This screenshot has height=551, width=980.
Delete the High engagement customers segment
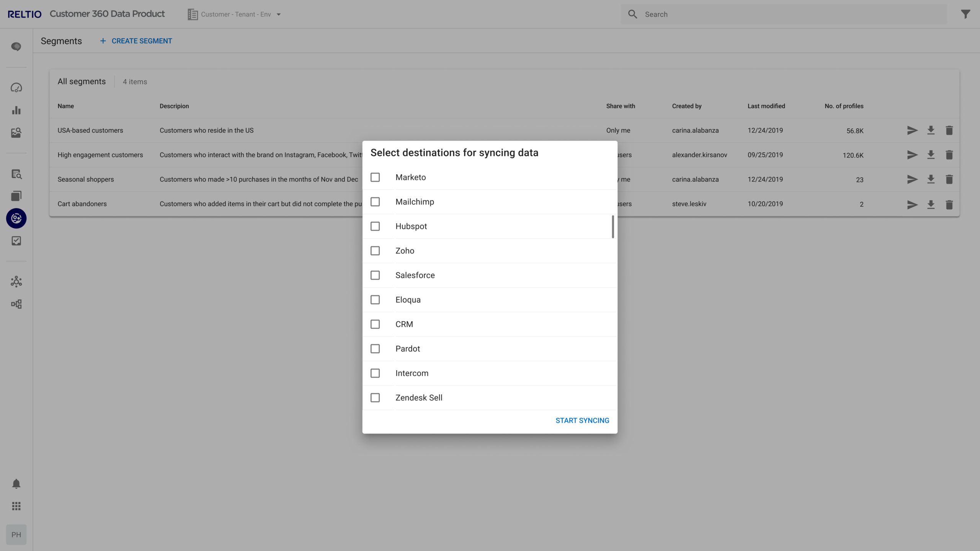click(x=949, y=155)
